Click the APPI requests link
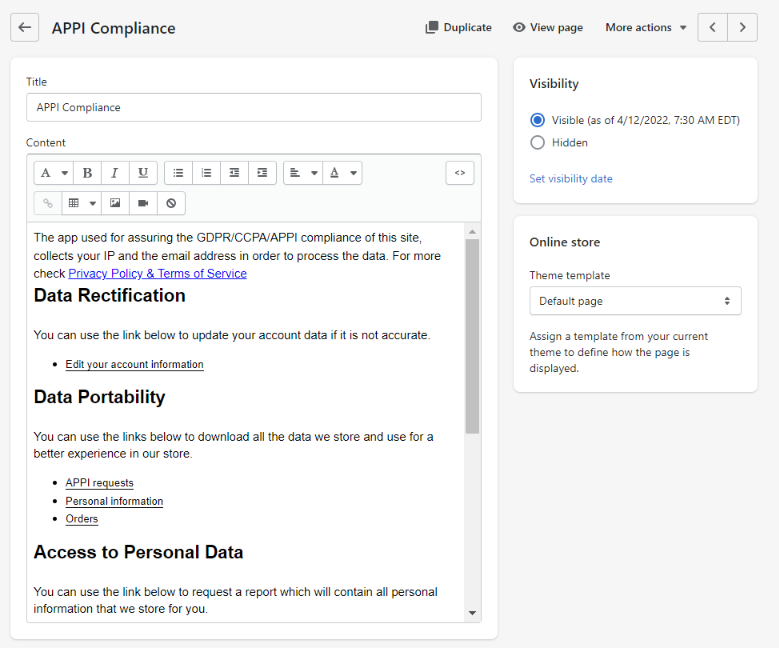Viewport: 779px width, 648px height. (99, 483)
